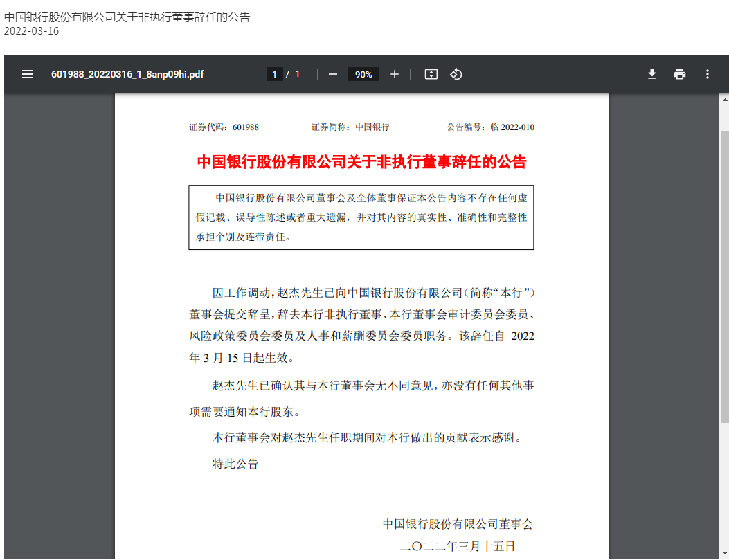This screenshot has width=729, height=560.
Task: Click the total page count 1
Action: point(298,74)
